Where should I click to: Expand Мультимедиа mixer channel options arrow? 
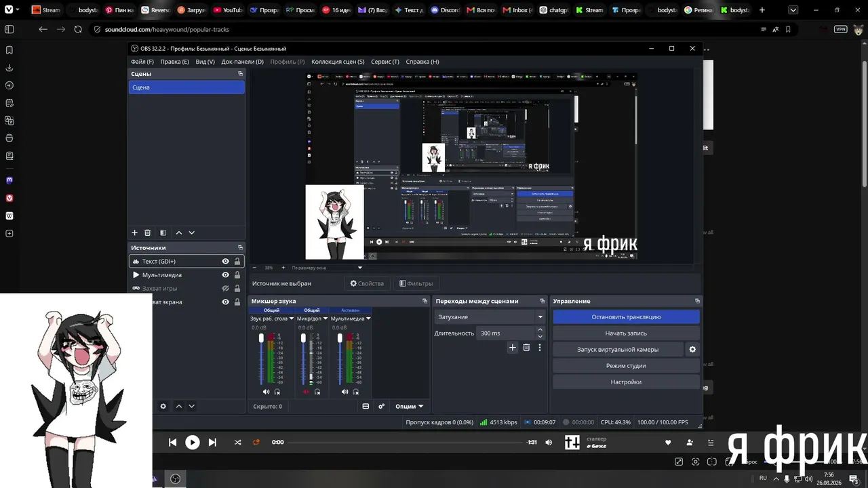368,319
